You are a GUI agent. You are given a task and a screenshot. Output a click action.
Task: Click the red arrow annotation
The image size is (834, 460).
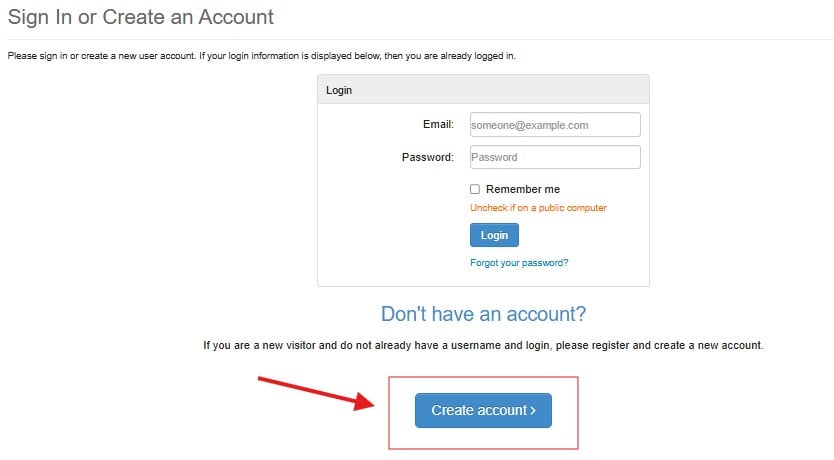[310, 391]
